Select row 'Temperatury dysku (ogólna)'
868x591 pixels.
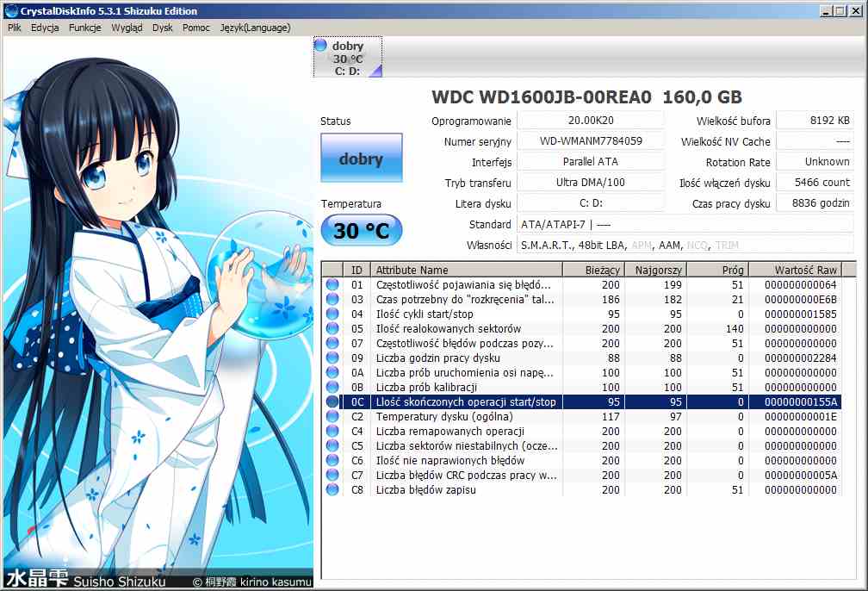[x=581, y=416]
